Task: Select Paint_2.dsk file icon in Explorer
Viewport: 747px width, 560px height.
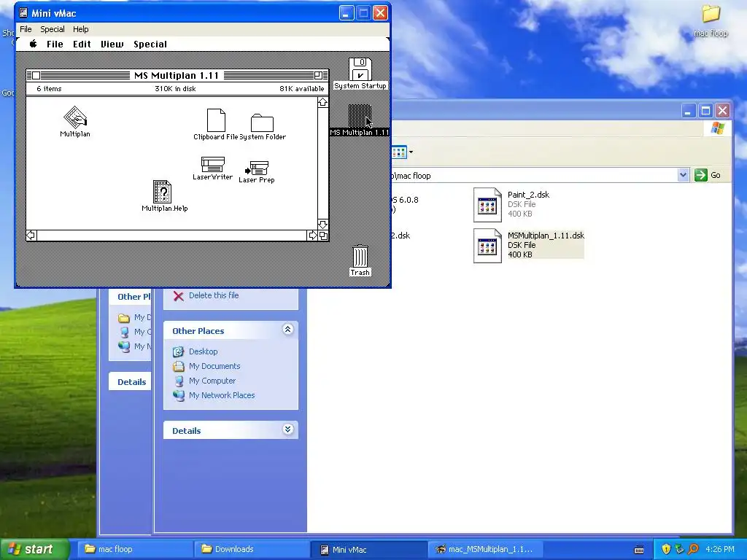Action: (487, 205)
